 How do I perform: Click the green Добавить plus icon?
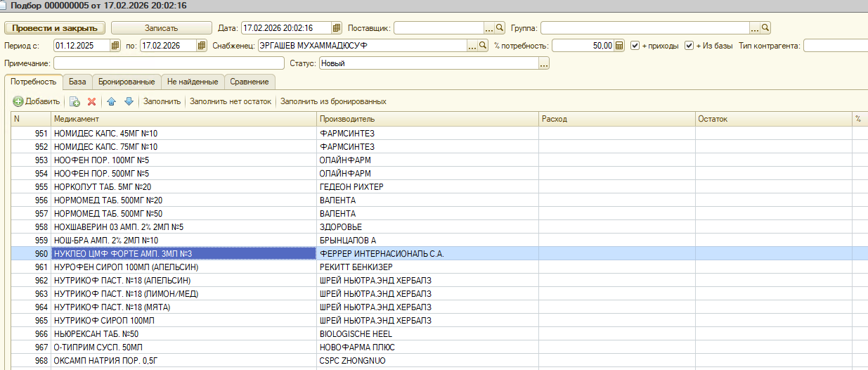pos(18,101)
